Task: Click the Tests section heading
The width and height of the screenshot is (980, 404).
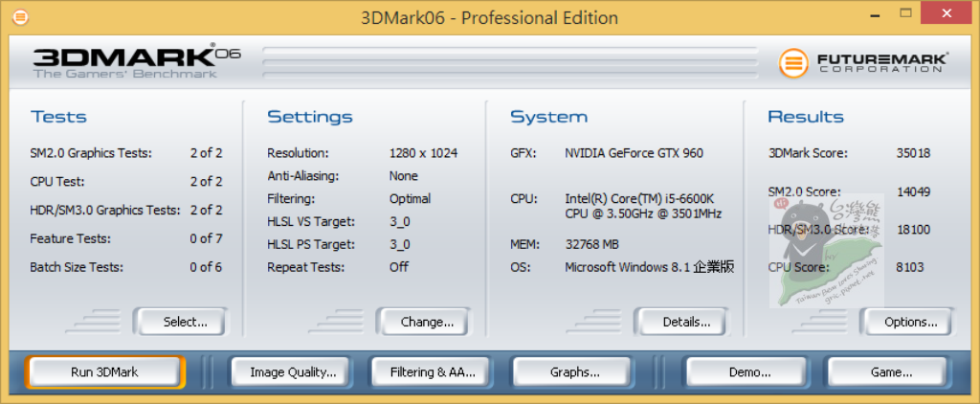Action: pyautogui.click(x=58, y=117)
